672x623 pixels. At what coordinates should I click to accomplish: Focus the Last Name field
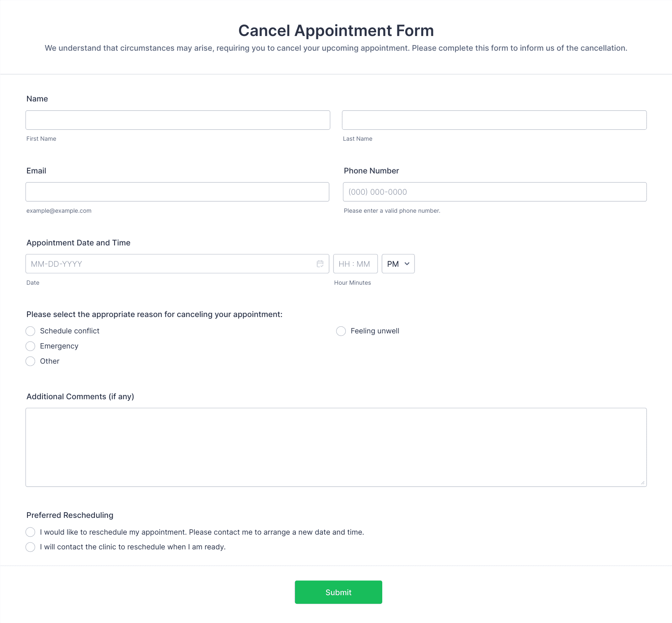(x=494, y=120)
